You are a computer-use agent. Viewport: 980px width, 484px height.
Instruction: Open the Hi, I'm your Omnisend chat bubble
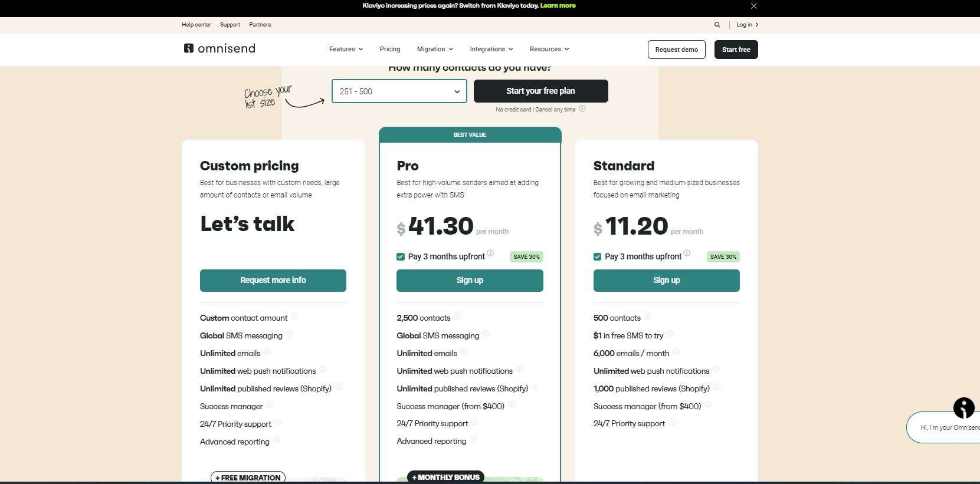944,427
